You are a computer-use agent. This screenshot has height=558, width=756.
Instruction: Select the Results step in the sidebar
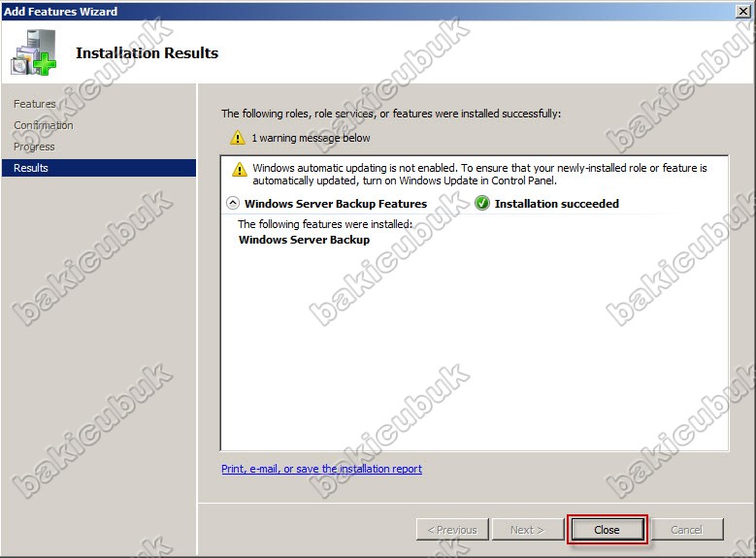coord(99,168)
